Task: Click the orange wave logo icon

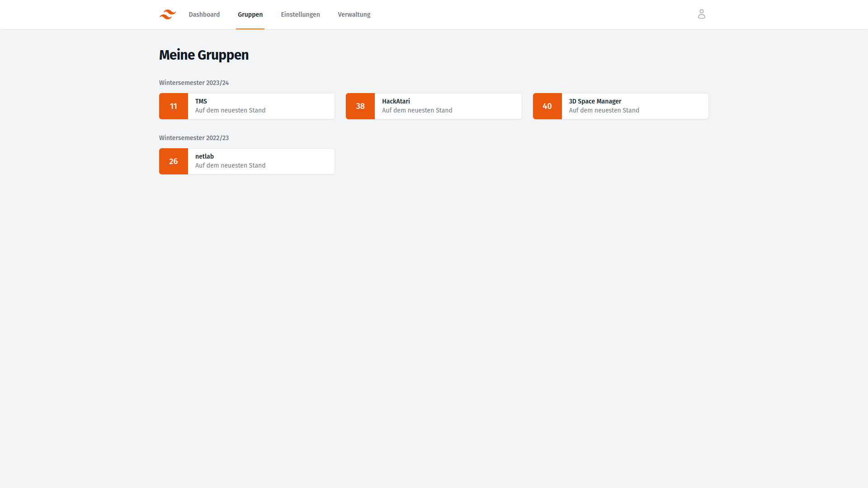Action: click(167, 14)
